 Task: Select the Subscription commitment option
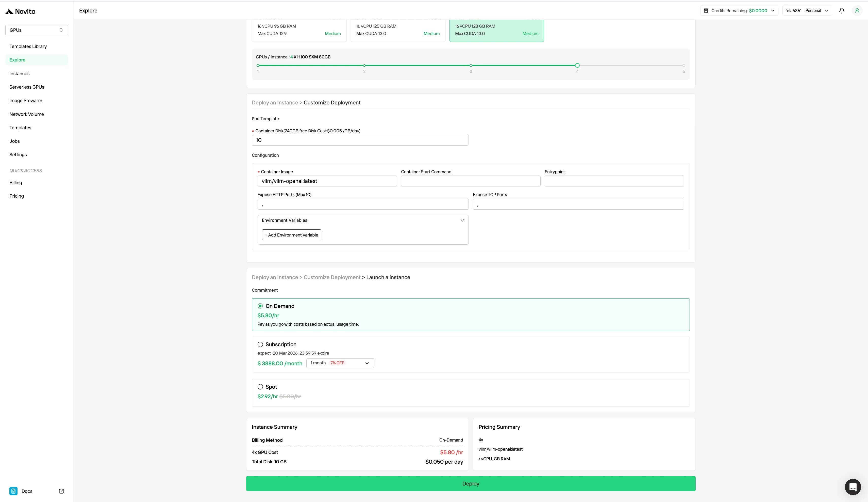pyautogui.click(x=260, y=344)
